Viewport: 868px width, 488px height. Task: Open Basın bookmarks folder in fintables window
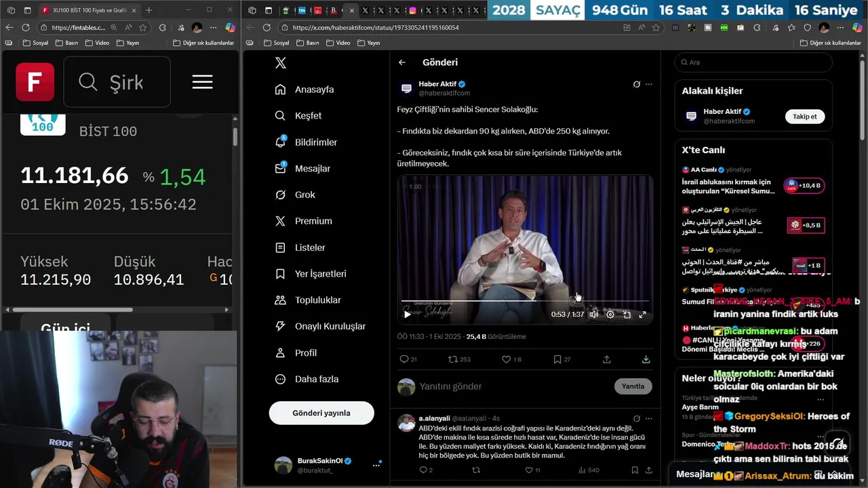pos(67,43)
